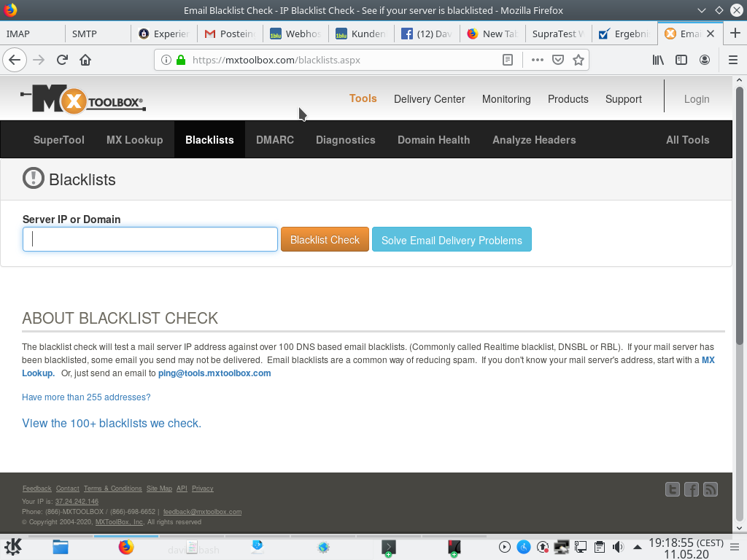This screenshot has width=747, height=560.
Task: Open the Firefox hamburger menu
Action: (733, 60)
